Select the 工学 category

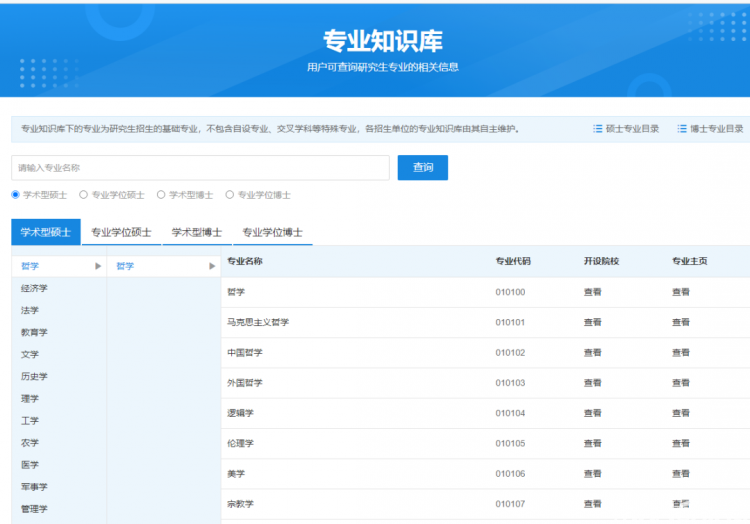[30, 421]
